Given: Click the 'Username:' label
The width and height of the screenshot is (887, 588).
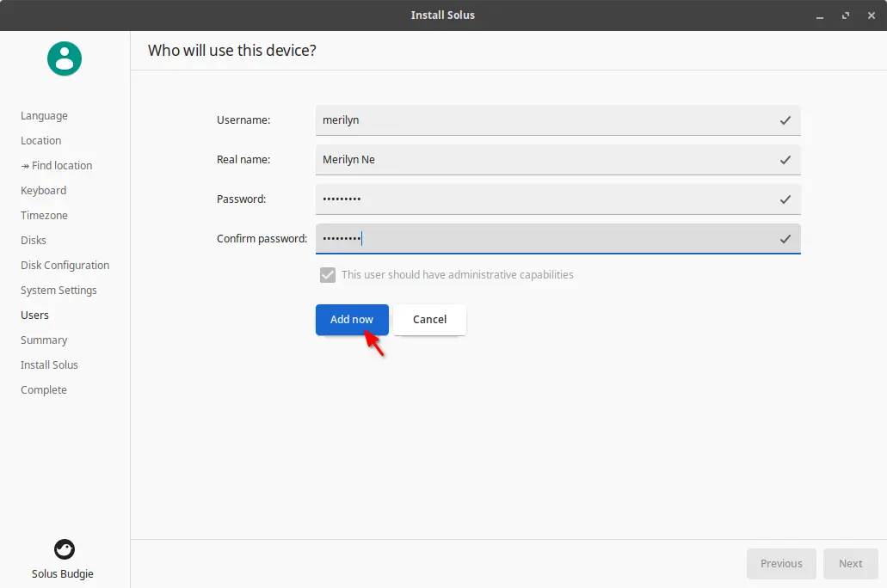Looking at the screenshot, I should pyautogui.click(x=243, y=119).
